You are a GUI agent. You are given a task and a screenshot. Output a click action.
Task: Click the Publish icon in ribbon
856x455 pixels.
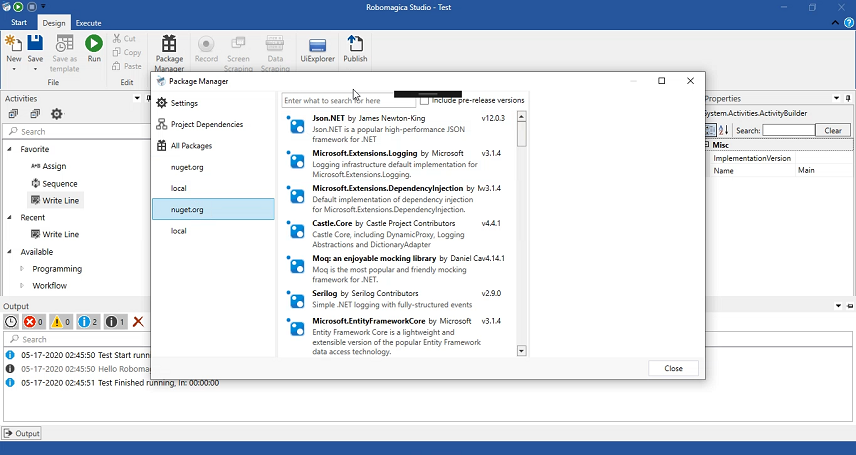pyautogui.click(x=355, y=44)
